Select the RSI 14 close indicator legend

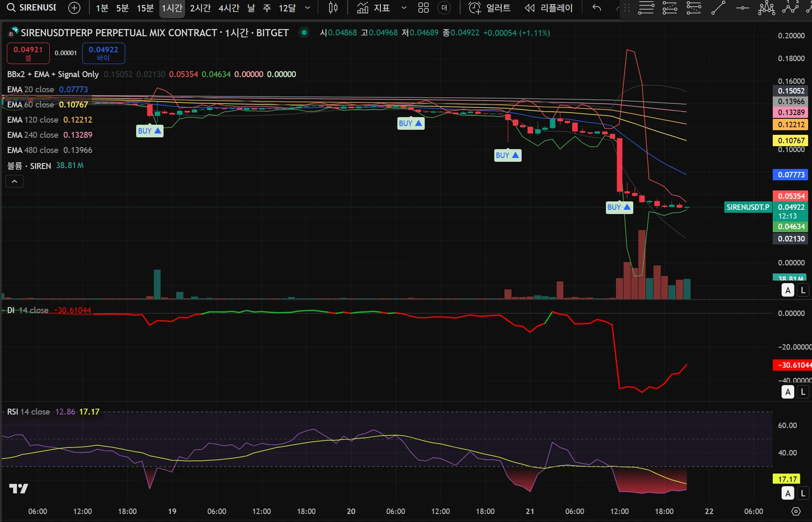click(29, 412)
